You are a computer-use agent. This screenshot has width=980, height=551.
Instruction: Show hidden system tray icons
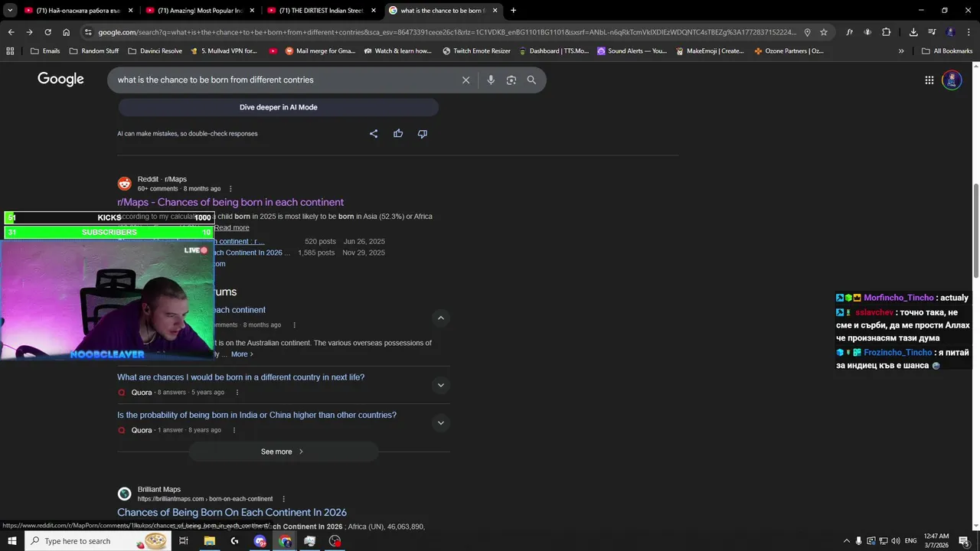tap(846, 541)
